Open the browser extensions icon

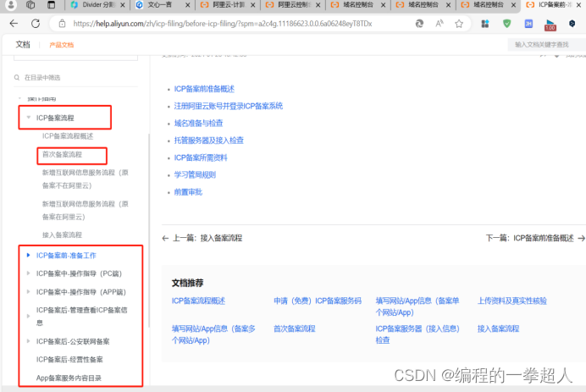click(x=485, y=24)
